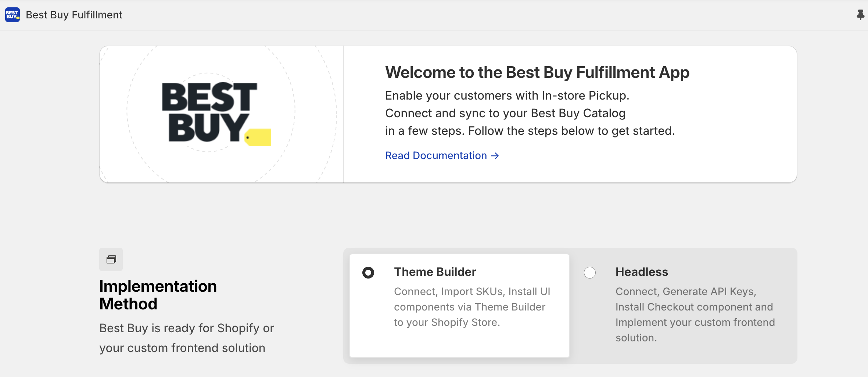
Task: Click the 'ready for Shopify' description text
Action: tap(186, 338)
